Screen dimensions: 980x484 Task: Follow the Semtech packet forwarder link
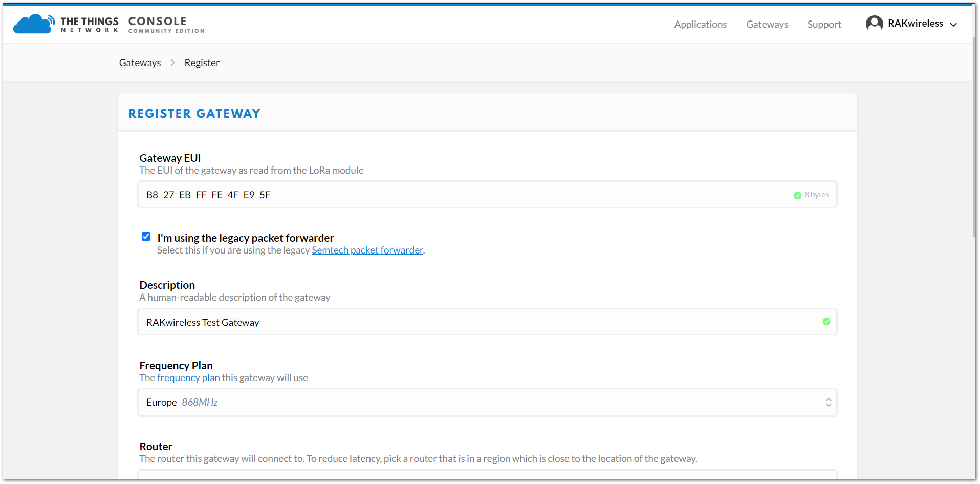point(367,250)
